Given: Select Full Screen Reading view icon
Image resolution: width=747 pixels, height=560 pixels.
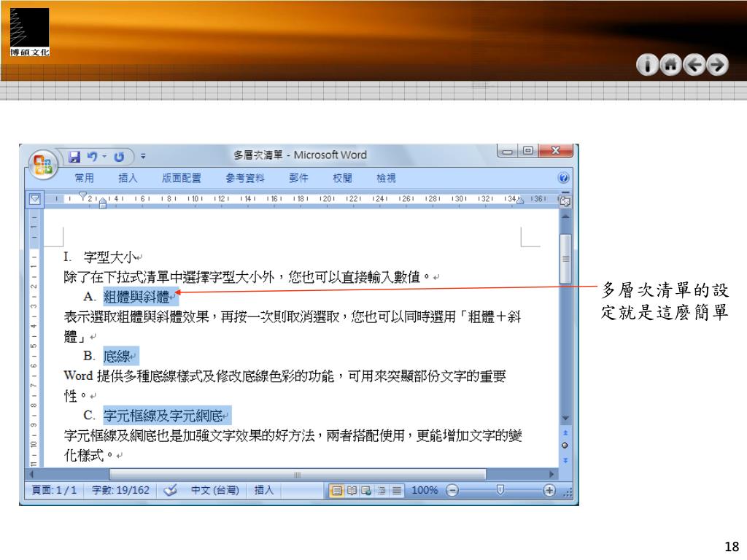Looking at the screenshot, I should 352,491.
